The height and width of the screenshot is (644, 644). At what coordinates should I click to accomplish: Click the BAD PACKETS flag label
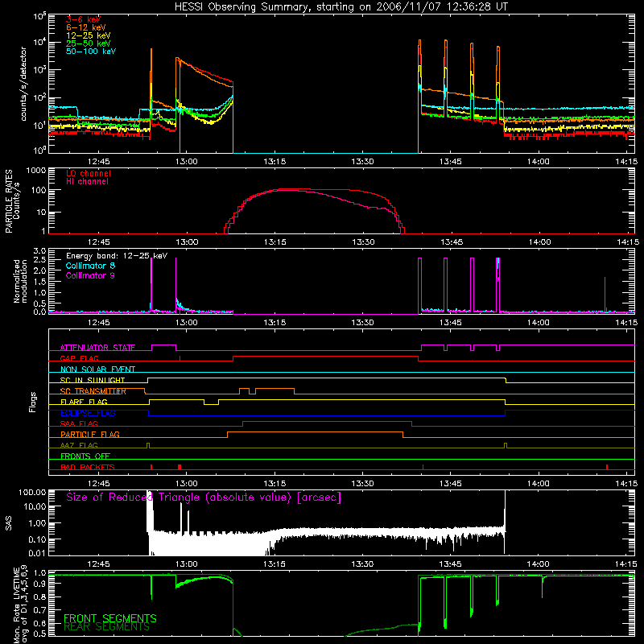88,467
